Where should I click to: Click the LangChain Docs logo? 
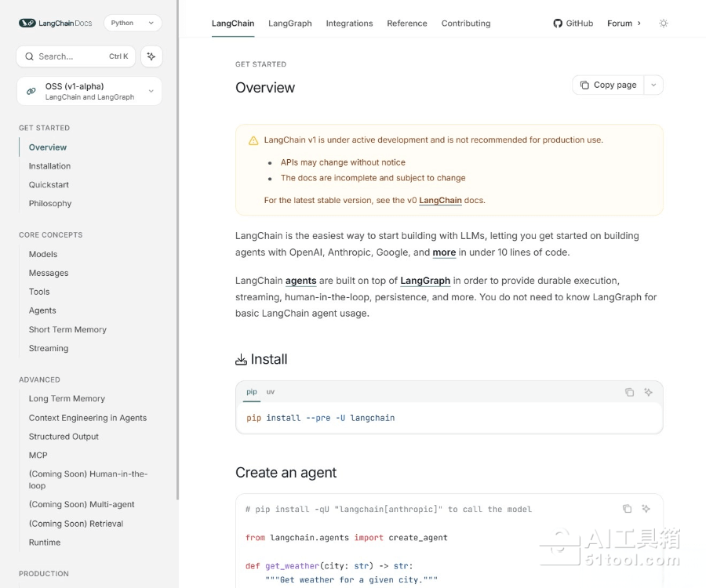coord(55,24)
